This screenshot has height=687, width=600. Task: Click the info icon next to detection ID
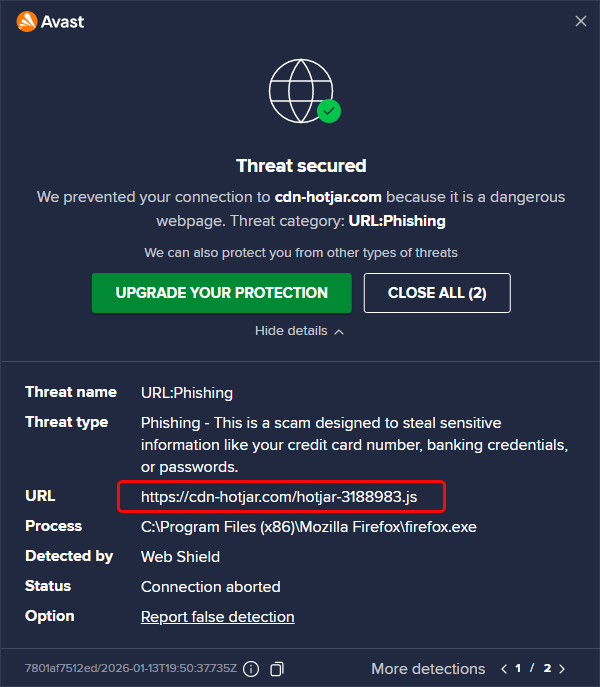pyautogui.click(x=251, y=668)
